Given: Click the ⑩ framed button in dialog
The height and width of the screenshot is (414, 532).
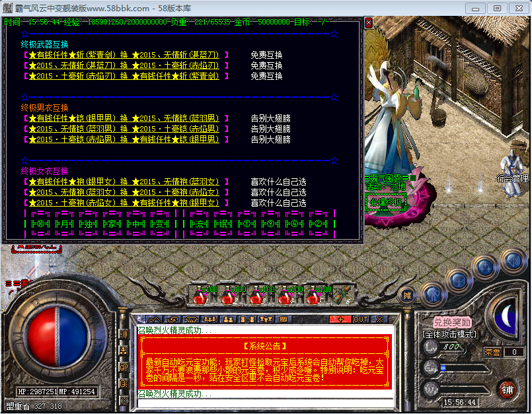Looking at the screenshot, I should coord(40,223).
